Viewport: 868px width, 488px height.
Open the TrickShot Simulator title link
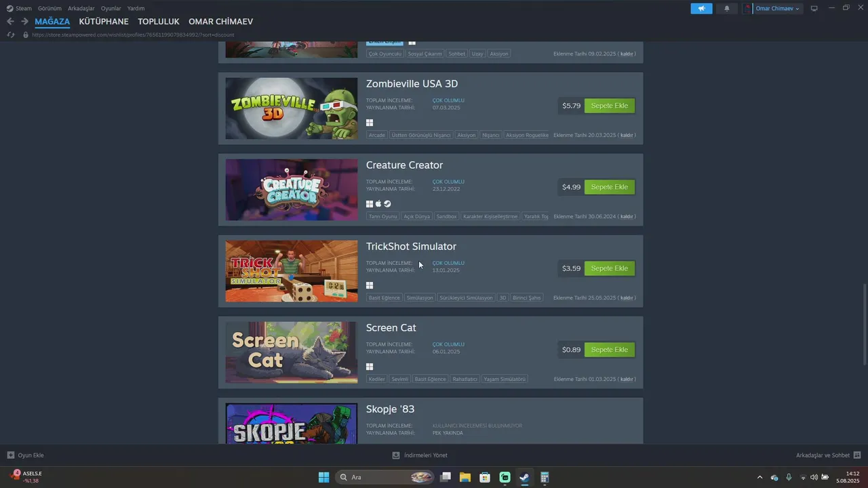(x=411, y=247)
